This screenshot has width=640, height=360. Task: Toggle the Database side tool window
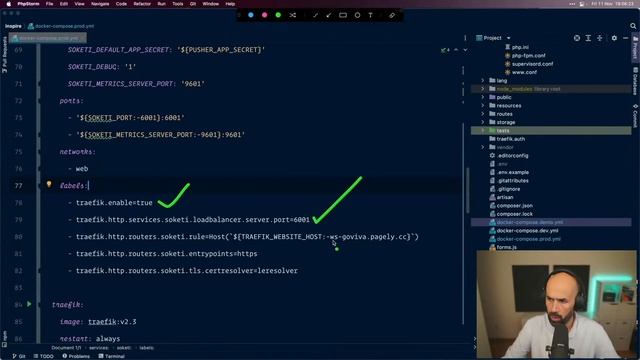coord(635,81)
